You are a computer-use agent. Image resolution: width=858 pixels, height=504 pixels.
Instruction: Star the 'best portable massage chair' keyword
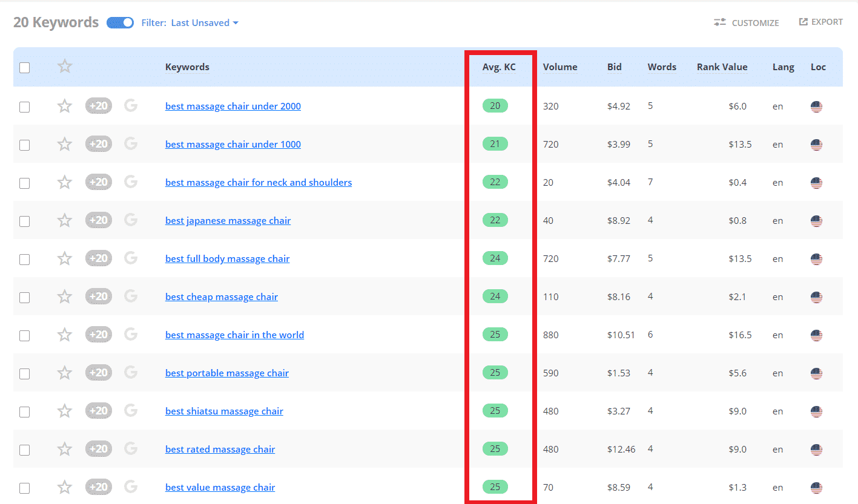point(65,373)
